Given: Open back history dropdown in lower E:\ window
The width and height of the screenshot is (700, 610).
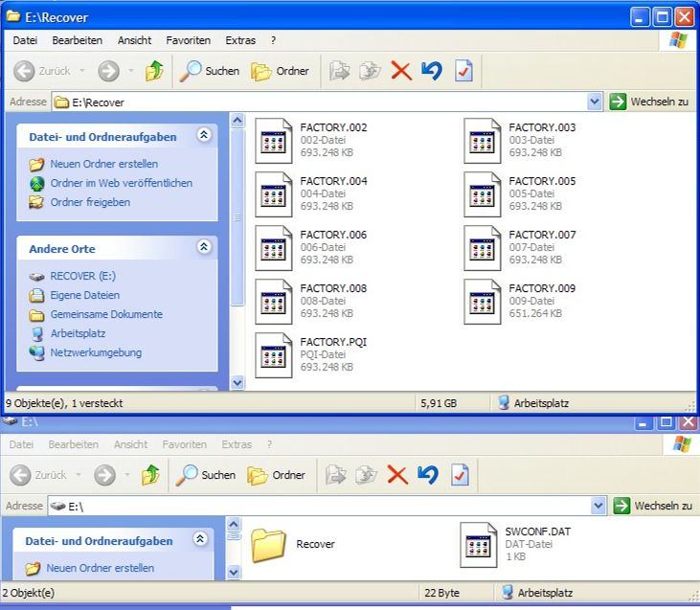Looking at the screenshot, I should (79, 474).
